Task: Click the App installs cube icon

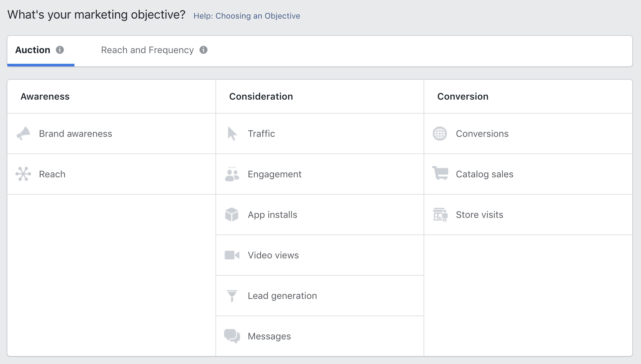Action: [x=232, y=214]
